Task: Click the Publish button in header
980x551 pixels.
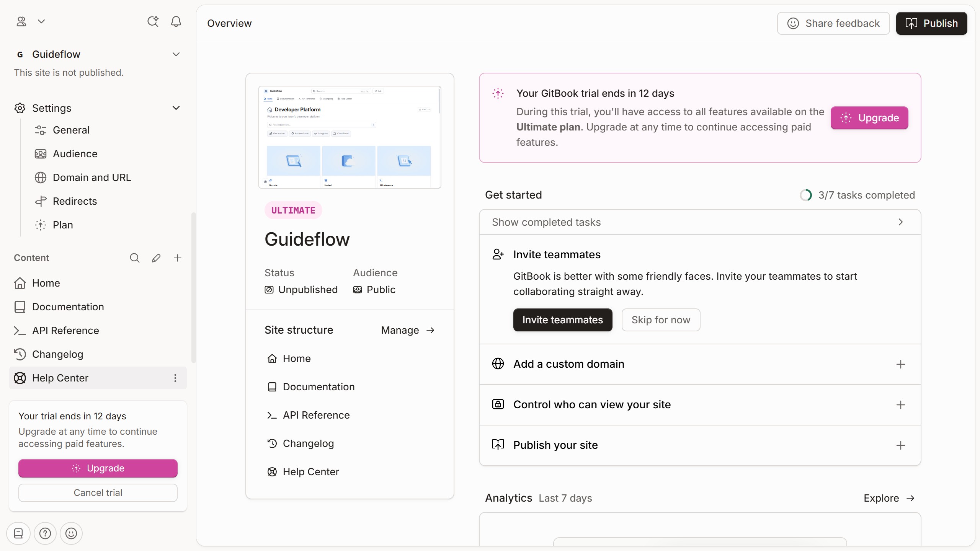Action: coord(931,23)
